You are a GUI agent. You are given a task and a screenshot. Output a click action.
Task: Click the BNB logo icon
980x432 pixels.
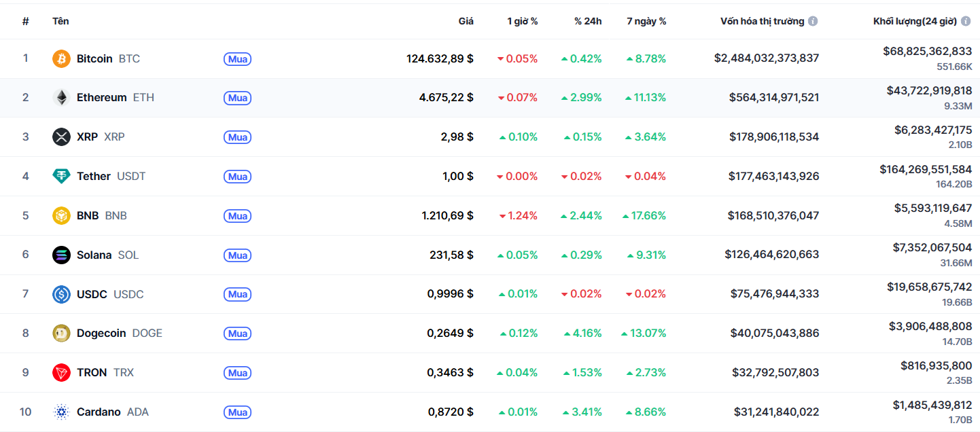(61, 216)
